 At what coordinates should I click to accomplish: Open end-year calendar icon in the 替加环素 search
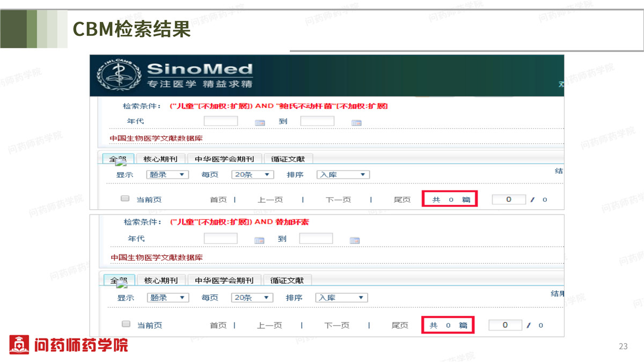[x=354, y=240]
